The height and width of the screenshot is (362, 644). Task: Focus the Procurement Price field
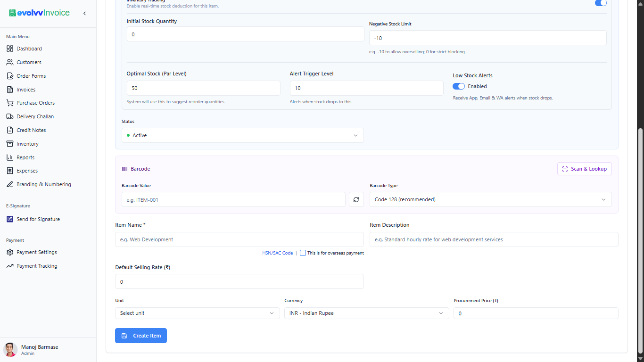[x=536, y=313]
